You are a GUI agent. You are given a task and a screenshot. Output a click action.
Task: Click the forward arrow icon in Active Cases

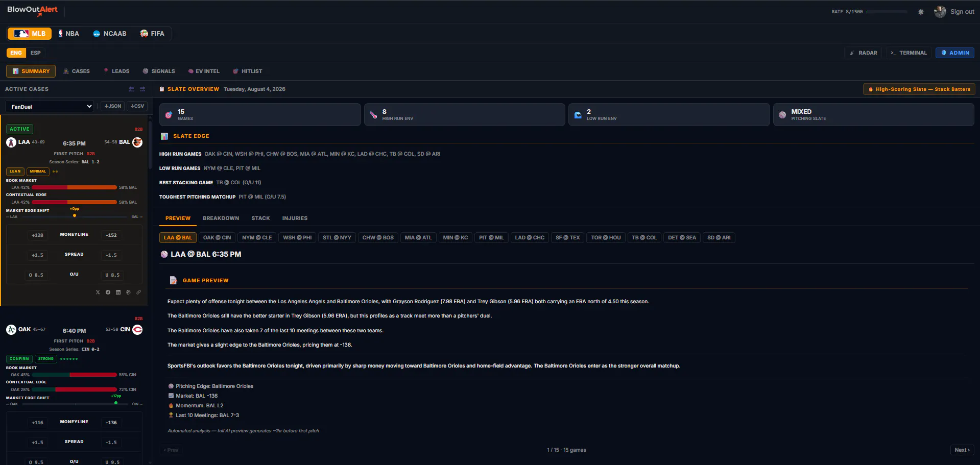tap(142, 89)
